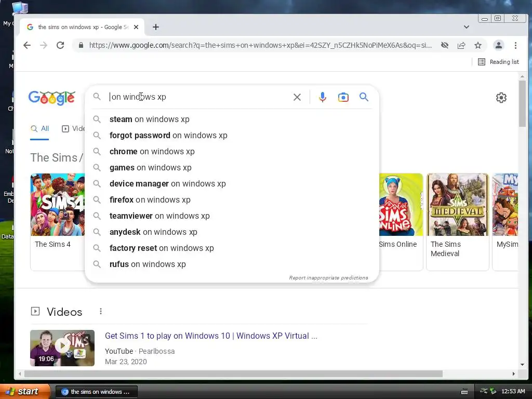532x399 pixels.
Task: Click the share page icon in address bar
Action: 461,45
